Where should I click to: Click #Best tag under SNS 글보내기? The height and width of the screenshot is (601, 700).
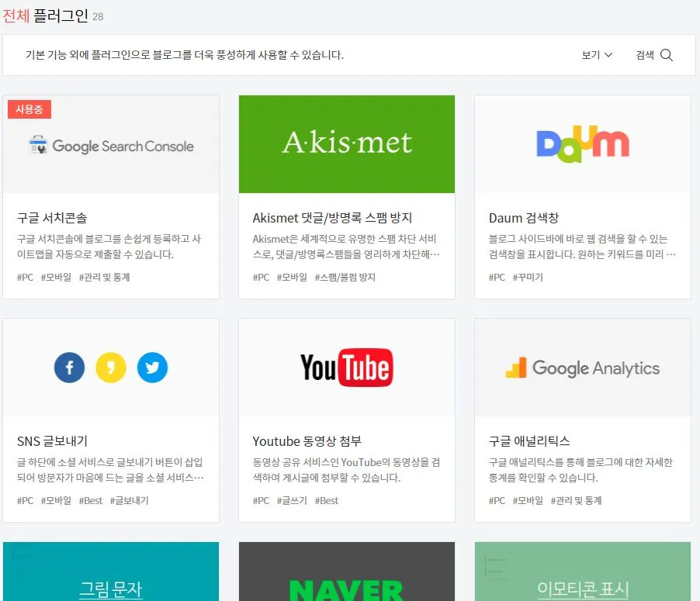click(x=91, y=501)
